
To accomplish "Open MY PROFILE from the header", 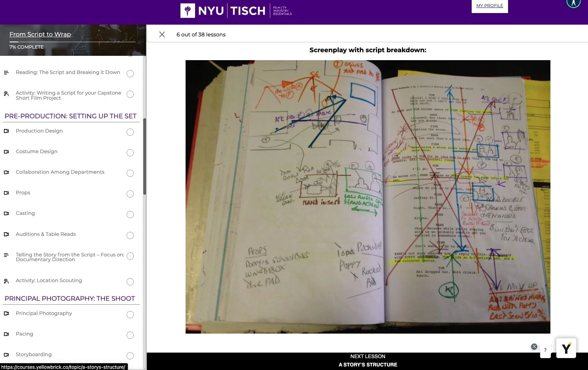I will point(489,6).
